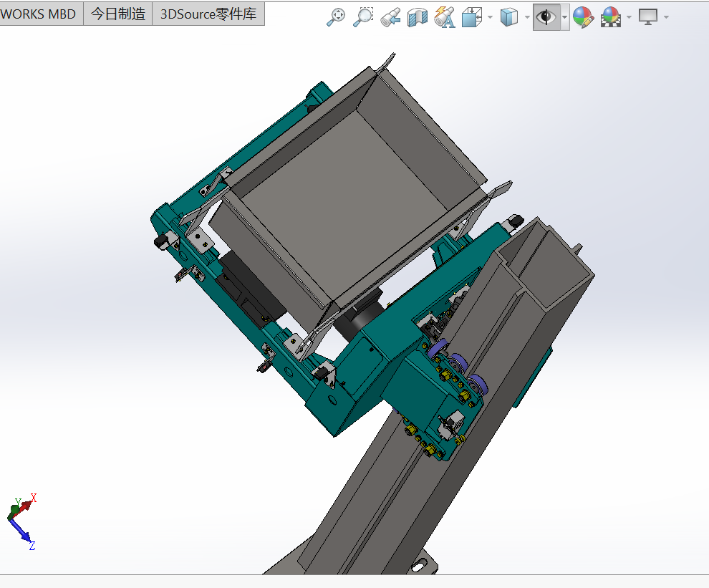The width and height of the screenshot is (709, 588).
Task: Expand the Apply Scene dropdown arrow
Action: tap(629, 17)
